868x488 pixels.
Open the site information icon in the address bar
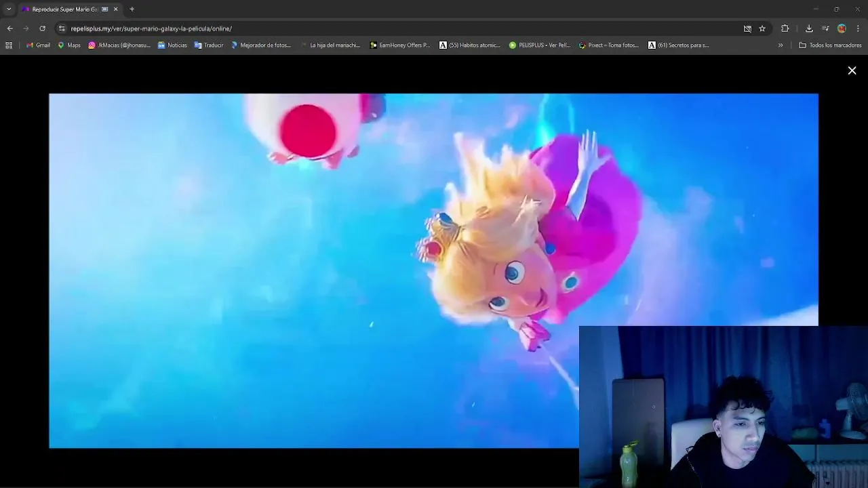62,28
